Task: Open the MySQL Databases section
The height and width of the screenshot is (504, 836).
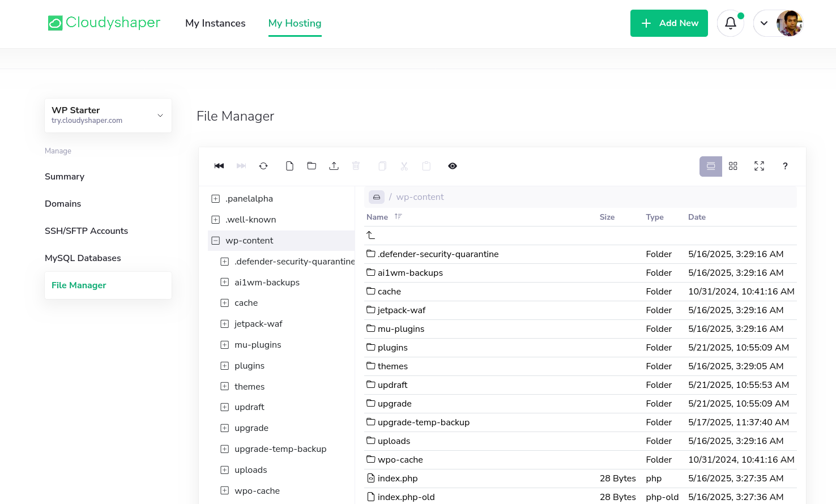Action: click(x=83, y=258)
